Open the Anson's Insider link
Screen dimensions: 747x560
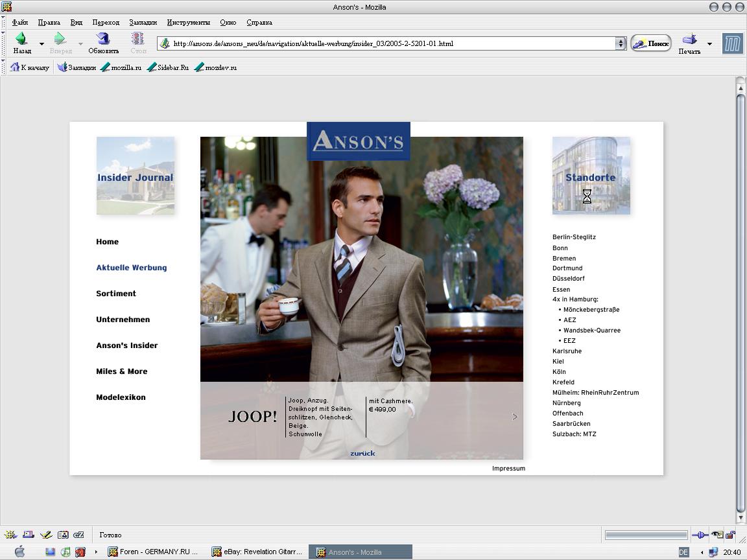(126, 345)
